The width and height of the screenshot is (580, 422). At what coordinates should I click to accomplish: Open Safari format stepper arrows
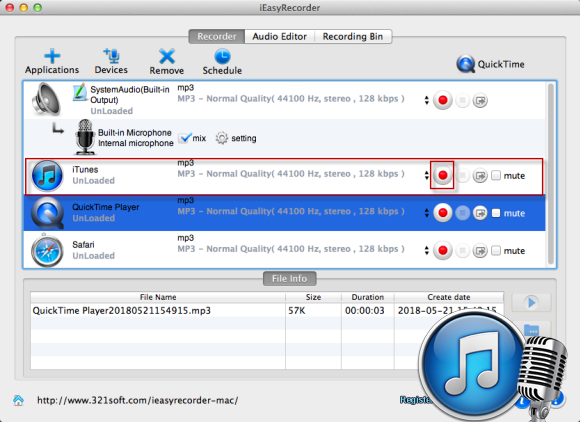[426, 251]
